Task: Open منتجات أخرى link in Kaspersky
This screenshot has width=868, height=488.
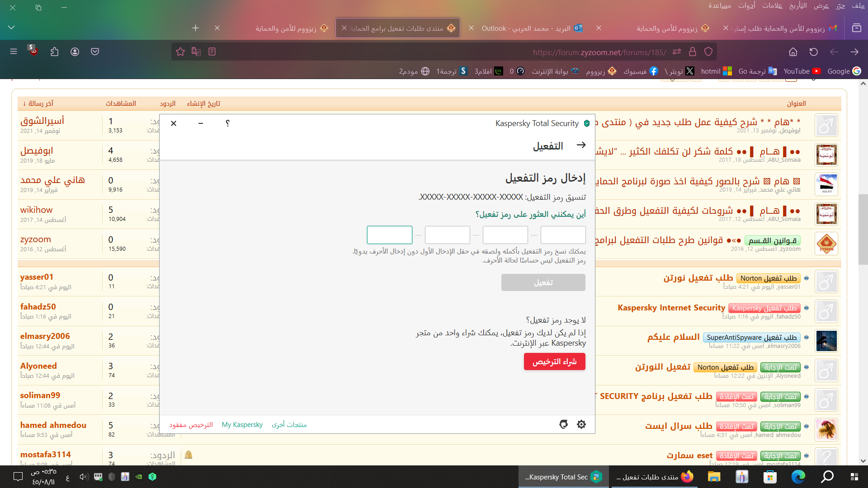Action: point(289,425)
